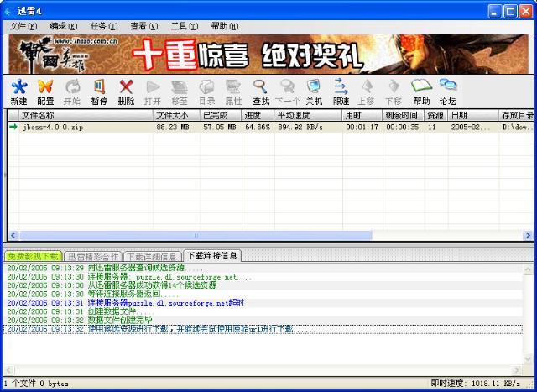Image resolution: width=537 pixels, height=392 pixels.
Task: Open the 工具(T) menu
Action: pos(185,26)
